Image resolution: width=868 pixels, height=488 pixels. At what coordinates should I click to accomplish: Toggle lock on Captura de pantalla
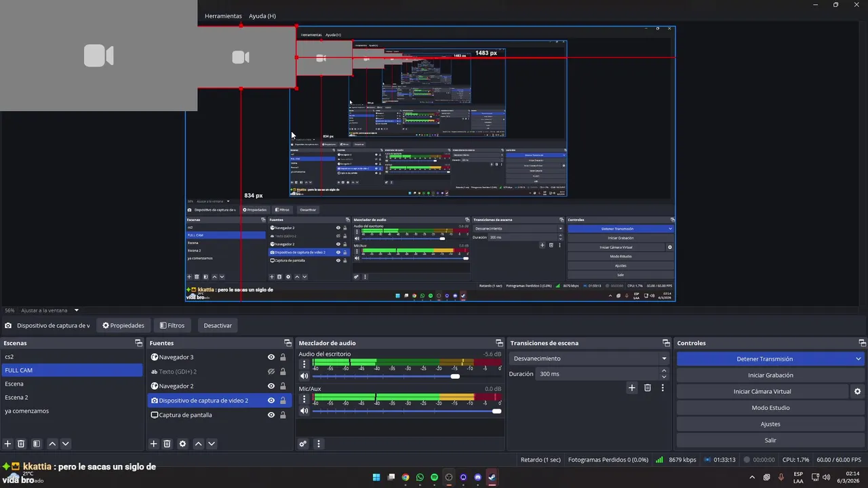283,415
